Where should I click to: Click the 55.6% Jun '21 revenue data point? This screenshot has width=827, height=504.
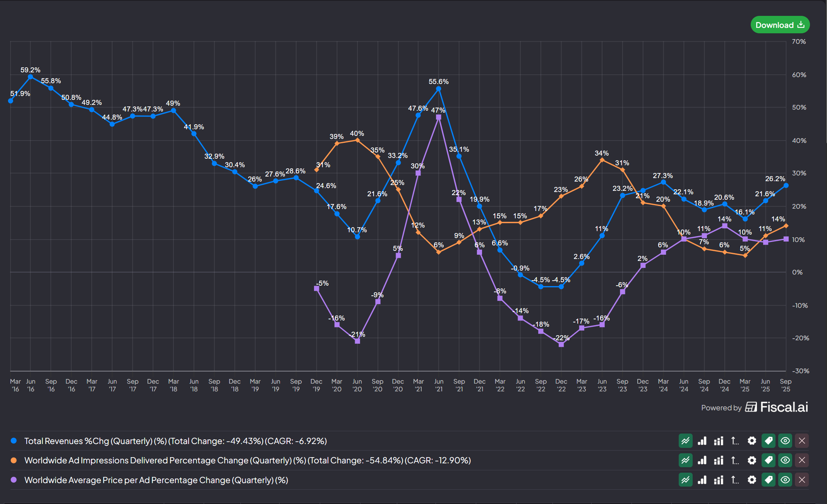[x=439, y=89]
